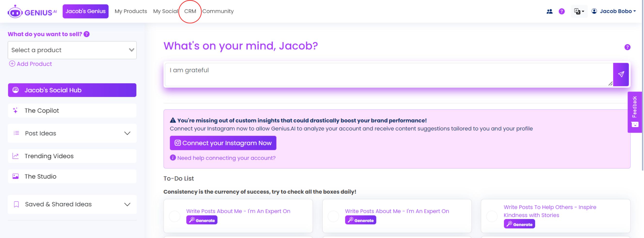Switch to Jacob's Genius tab
Viewport: 644px width, 238px height.
85,11
